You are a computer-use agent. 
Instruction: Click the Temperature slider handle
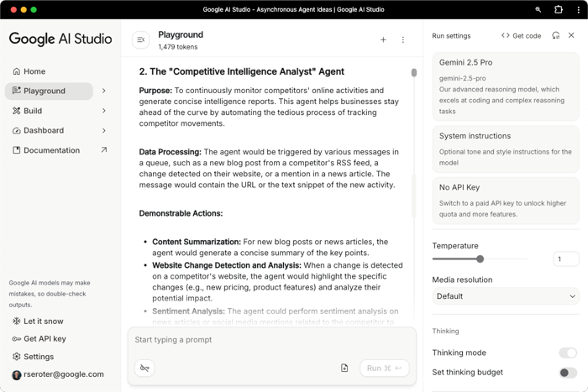480,259
